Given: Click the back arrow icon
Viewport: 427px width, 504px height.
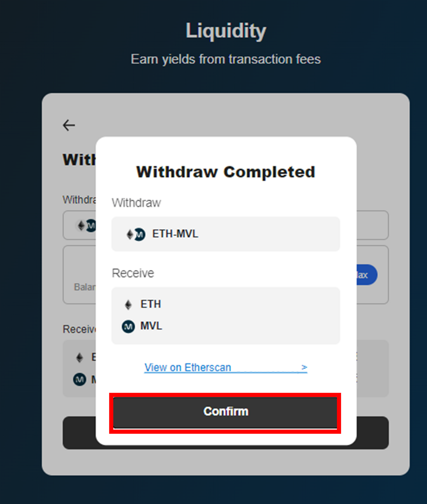Looking at the screenshot, I should click(69, 125).
